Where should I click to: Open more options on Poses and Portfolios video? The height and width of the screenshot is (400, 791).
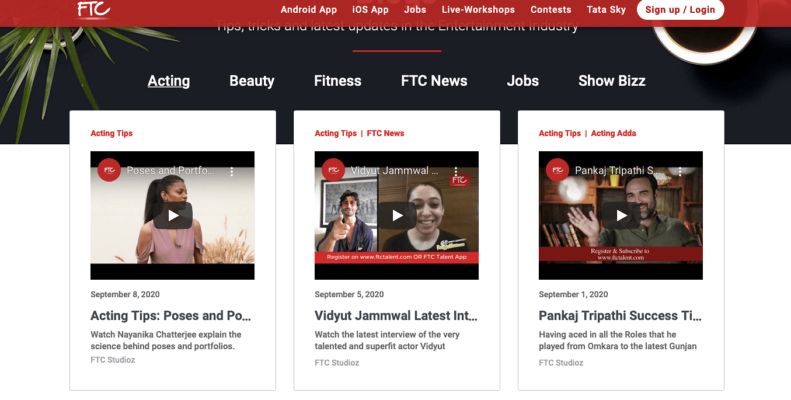click(x=232, y=171)
